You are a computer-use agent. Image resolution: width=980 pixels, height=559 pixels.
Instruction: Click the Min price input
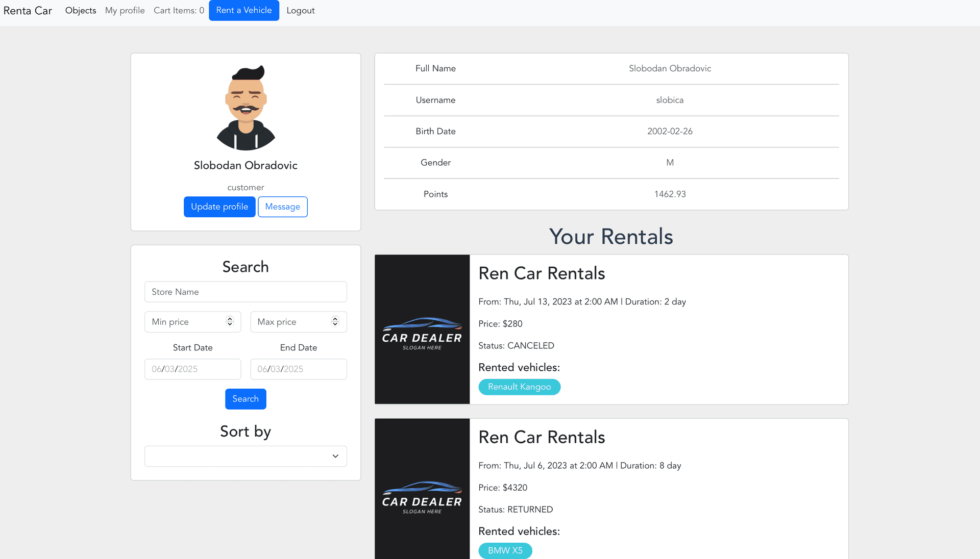[185, 322]
